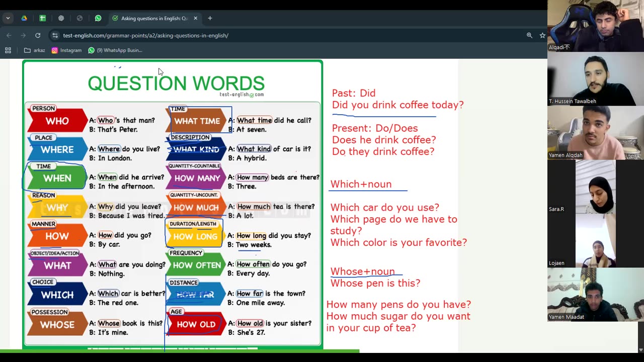Click the answer 'In London.'

115,158
